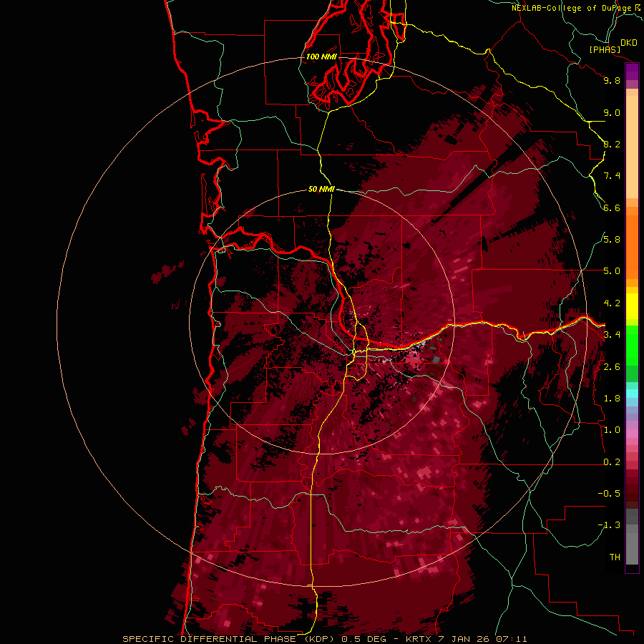Click the 9.8 value on the scale

(612, 80)
